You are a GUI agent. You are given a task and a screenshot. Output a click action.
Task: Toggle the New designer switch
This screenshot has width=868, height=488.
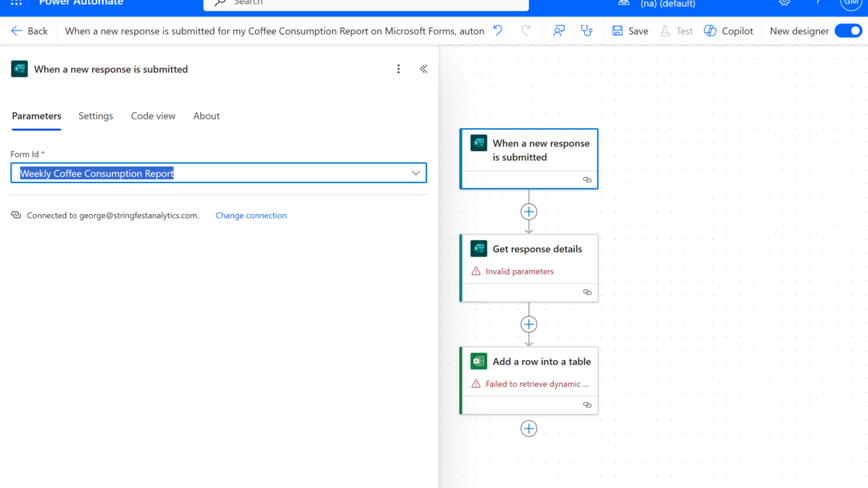click(848, 30)
